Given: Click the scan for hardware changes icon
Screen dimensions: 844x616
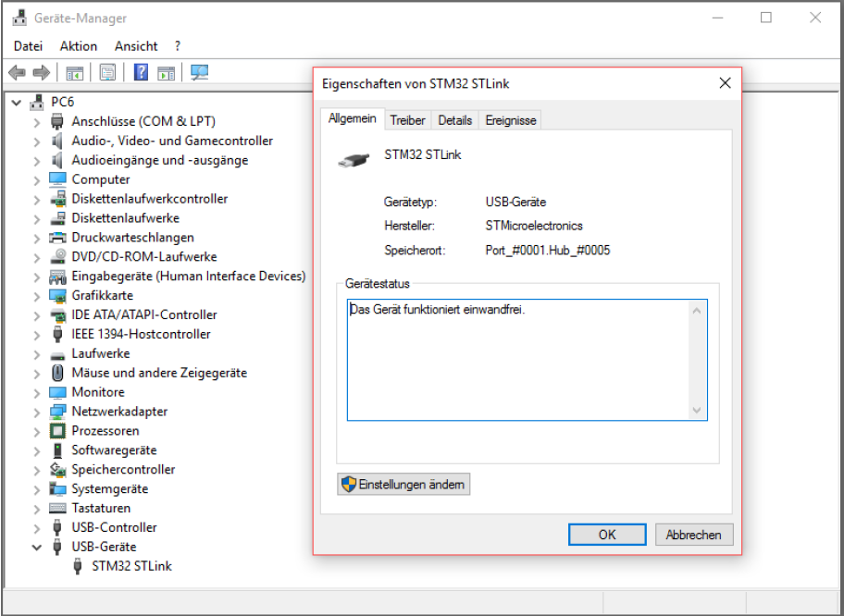Looking at the screenshot, I should pos(199,72).
